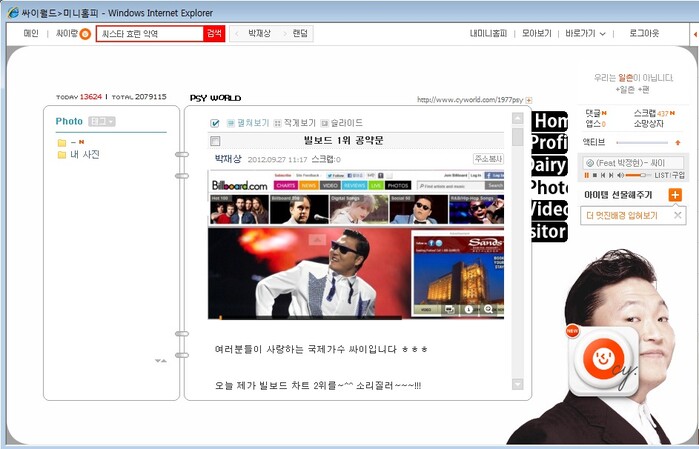This screenshot has width=699, height=449.
Task: Open the Profile tab
Action: point(549,143)
